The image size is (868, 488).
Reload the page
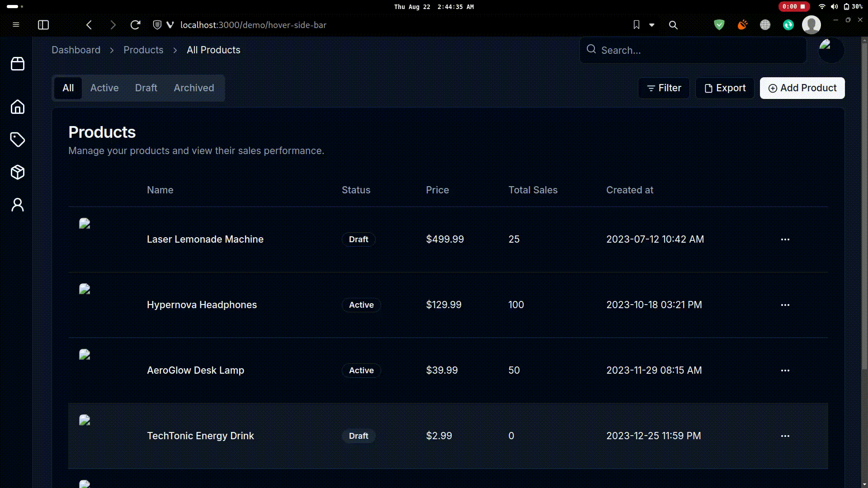pyautogui.click(x=135, y=25)
